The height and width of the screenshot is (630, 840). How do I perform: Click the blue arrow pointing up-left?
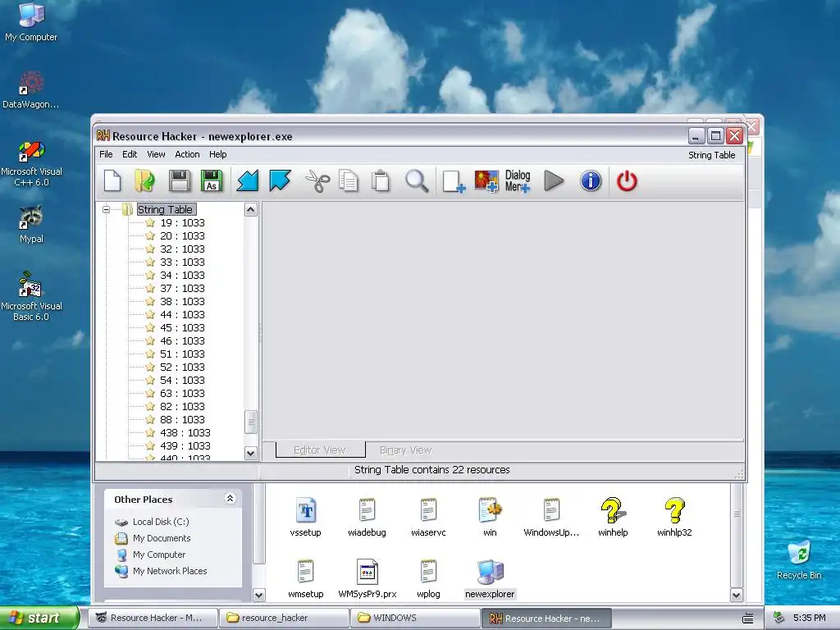tap(281, 180)
